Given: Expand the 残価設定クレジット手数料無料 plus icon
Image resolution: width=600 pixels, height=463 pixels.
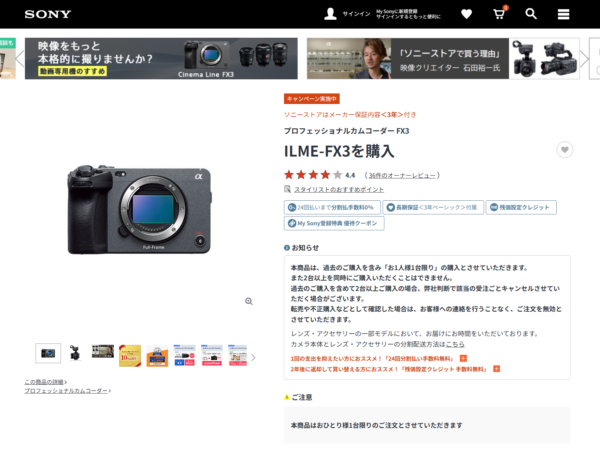Looking at the screenshot, I should click(496, 369).
